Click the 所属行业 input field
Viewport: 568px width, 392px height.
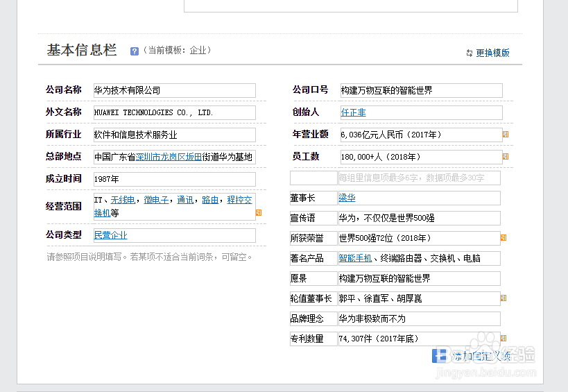[175, 135]
